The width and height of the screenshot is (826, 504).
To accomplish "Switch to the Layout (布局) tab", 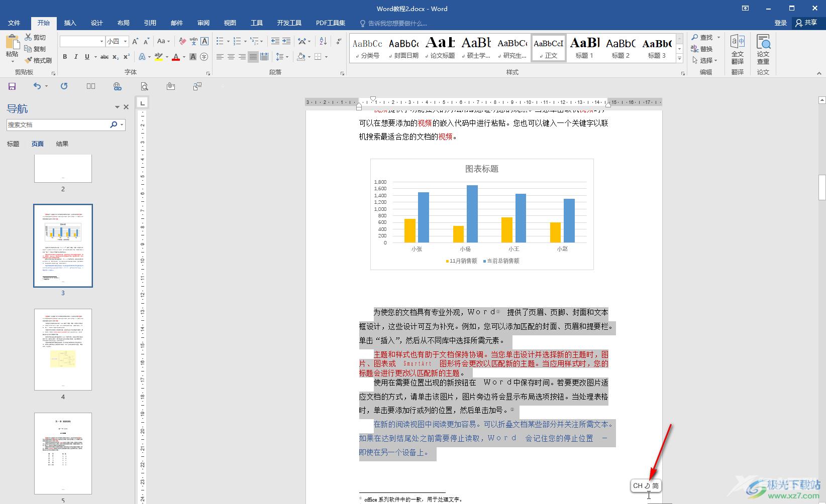I will (x=124, y=23).
